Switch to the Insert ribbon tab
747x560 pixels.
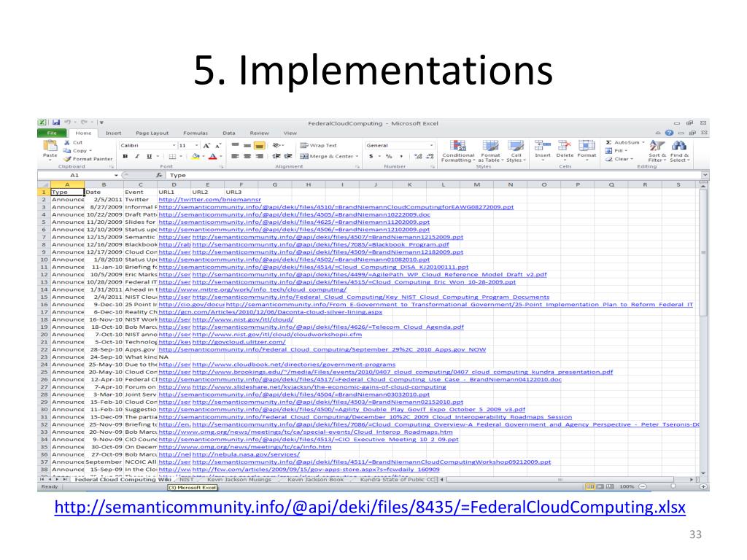pos(113,133)
